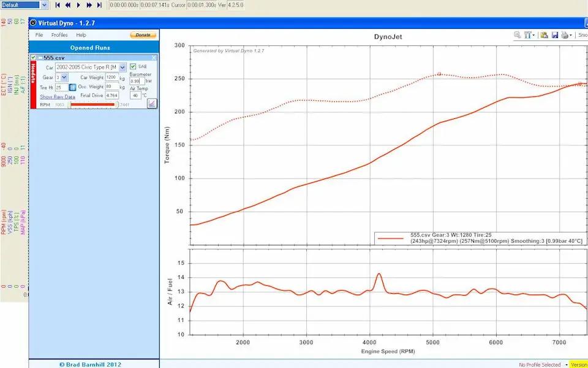588x368 pixels.
Task: Click the zoom out magnifier icon
Action: pos(517,35)
